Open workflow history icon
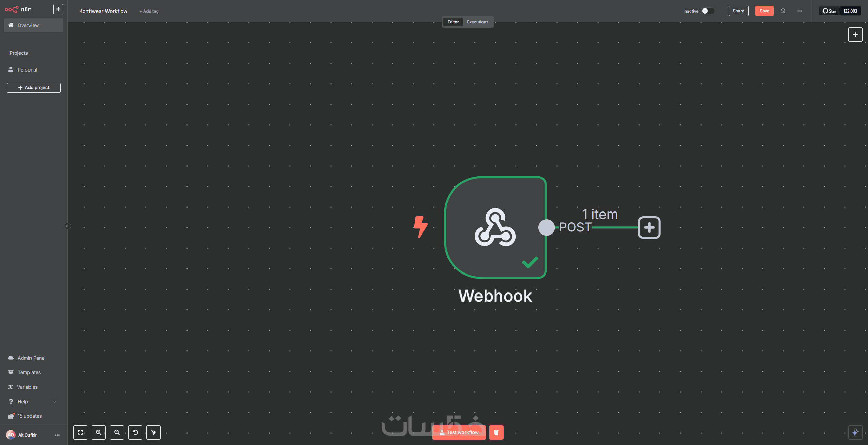This screenshot has height=445, width=868. click(783, 11)
